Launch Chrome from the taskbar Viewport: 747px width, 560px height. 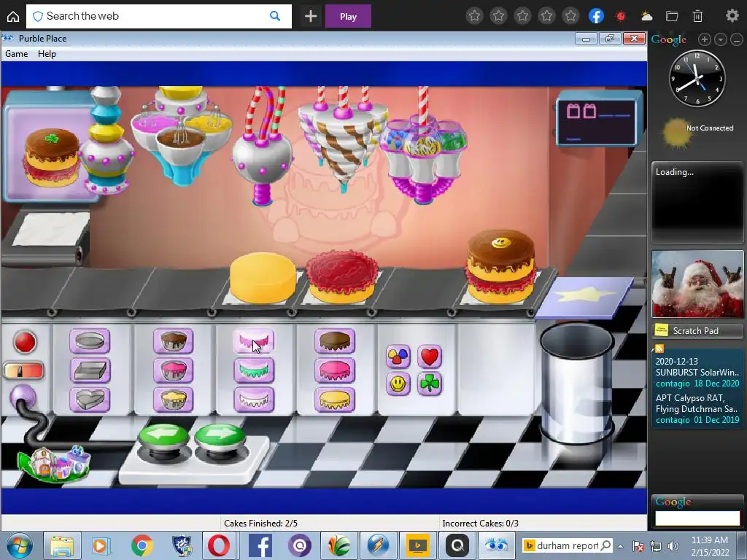click(142, 545)
